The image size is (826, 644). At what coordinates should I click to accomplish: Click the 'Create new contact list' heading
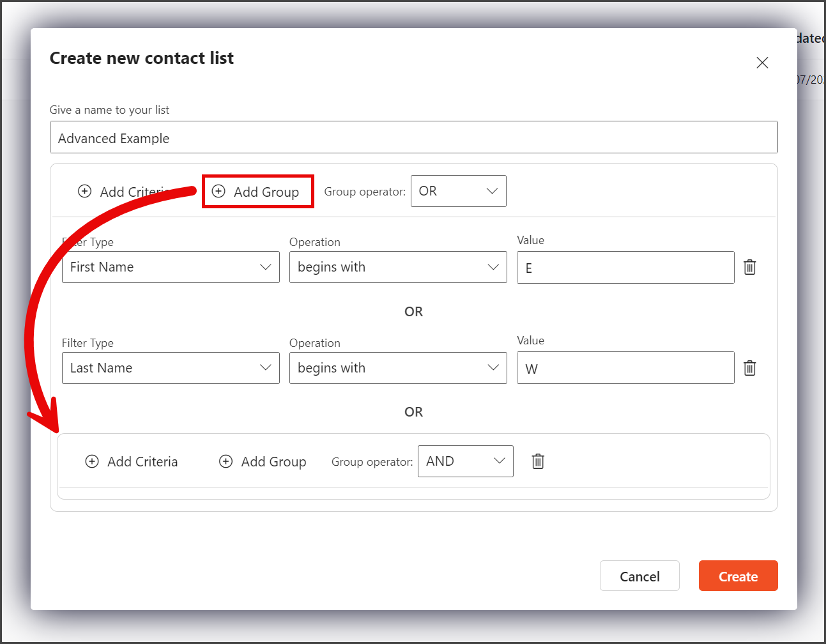click(x=142, y=58)
